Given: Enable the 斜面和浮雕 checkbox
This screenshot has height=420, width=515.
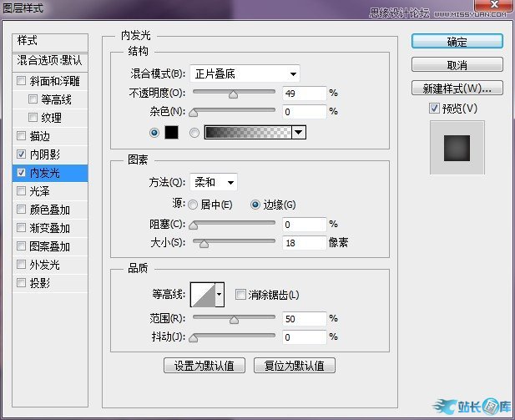Looking at the screenshot, I should click(22, 81).
